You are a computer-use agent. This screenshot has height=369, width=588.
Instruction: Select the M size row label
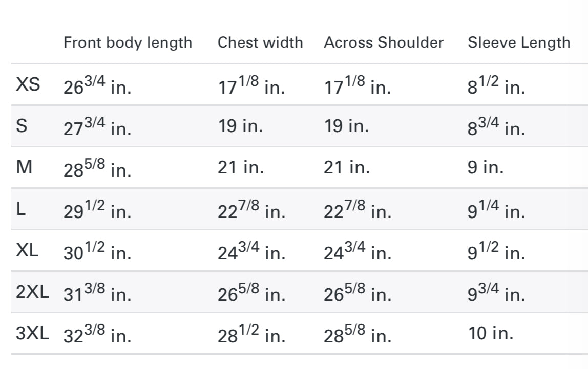[x=24, y=168]
